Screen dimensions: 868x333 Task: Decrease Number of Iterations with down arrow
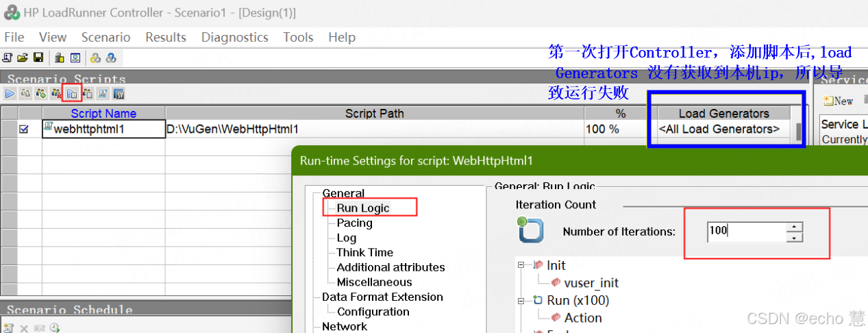click(x=794, y=237)
